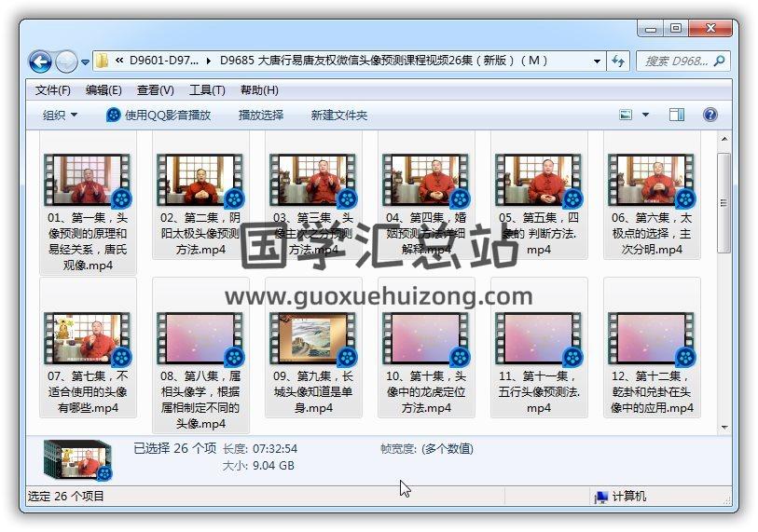Click the 播放选择 button
Screen dimensions: 758x532
pos(261,115)
